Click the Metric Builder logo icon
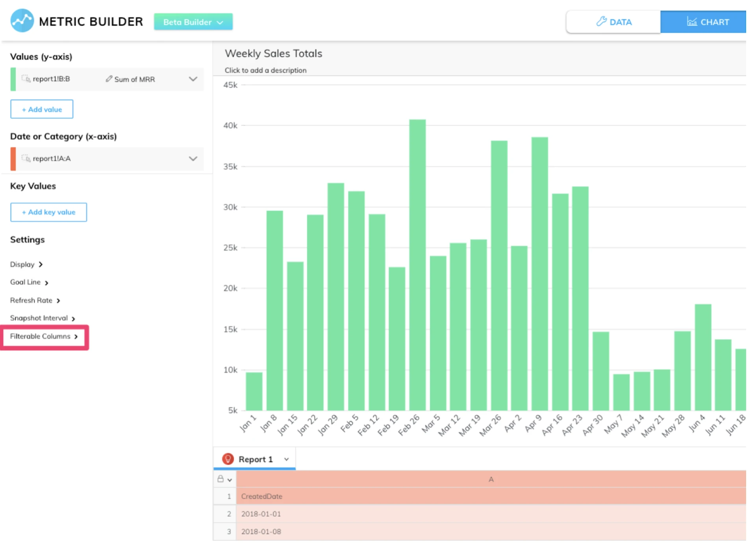Screen dimensions: 756x543 tap(22, 21)
